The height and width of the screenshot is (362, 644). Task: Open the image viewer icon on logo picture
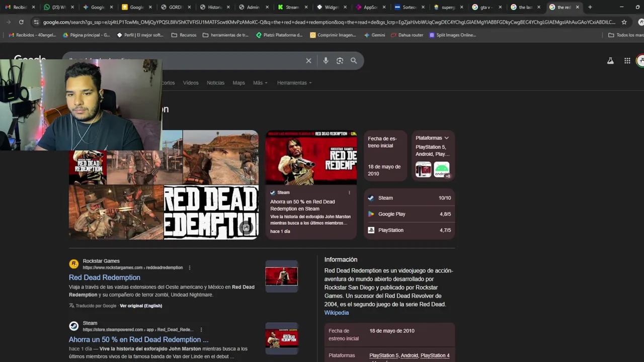(x=246, y=228)
